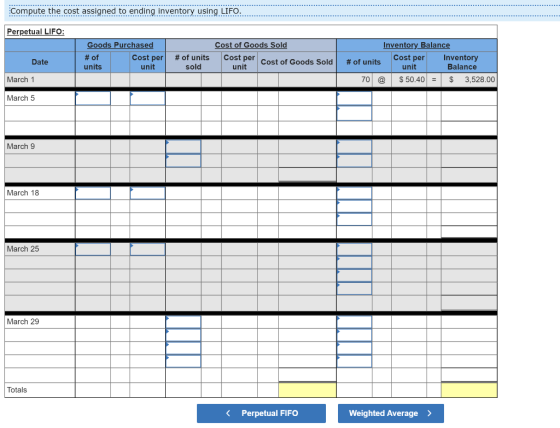560x428 pixels.
Task: Go to the Weighted Average tab
Action: pos(391,413)
